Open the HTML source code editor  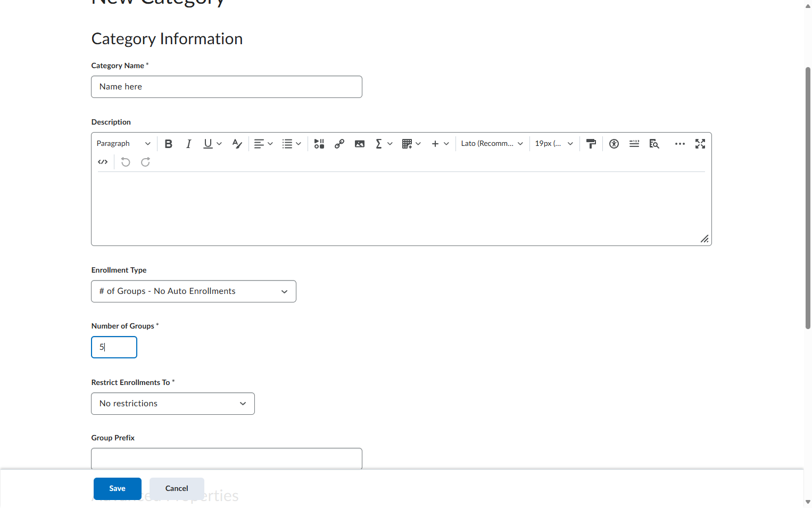tap(103, 162)
